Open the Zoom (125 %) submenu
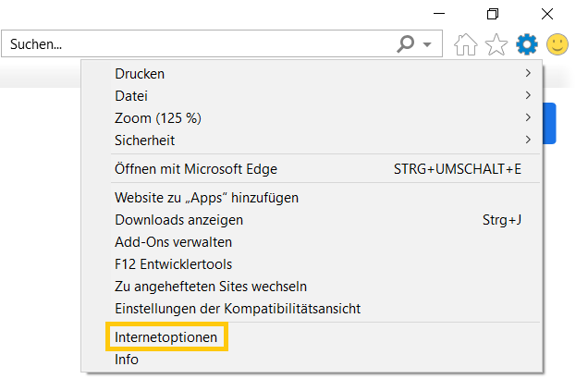 pos(312,117)
